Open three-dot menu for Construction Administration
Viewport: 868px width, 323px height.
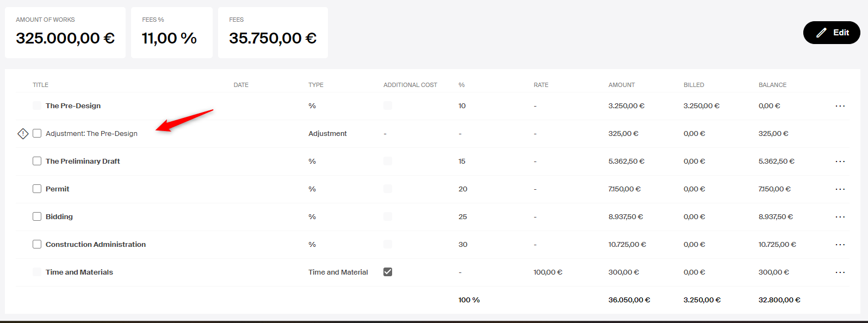pos(840,245)
